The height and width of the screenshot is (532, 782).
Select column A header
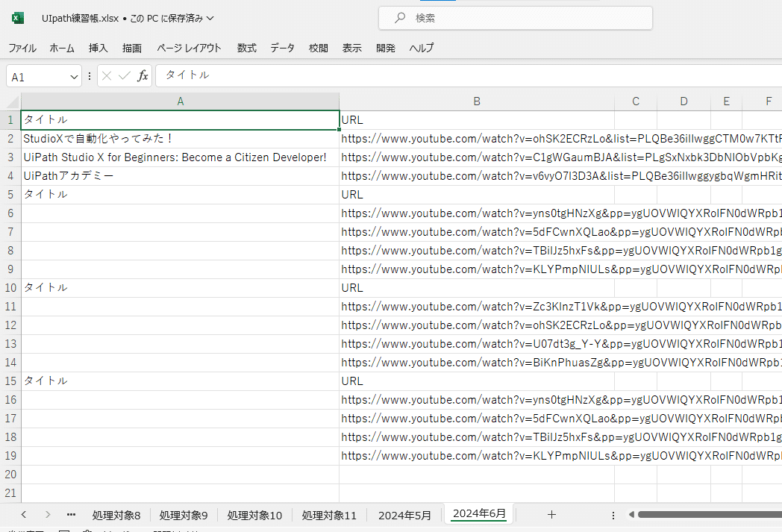click(x=180, y=101)
